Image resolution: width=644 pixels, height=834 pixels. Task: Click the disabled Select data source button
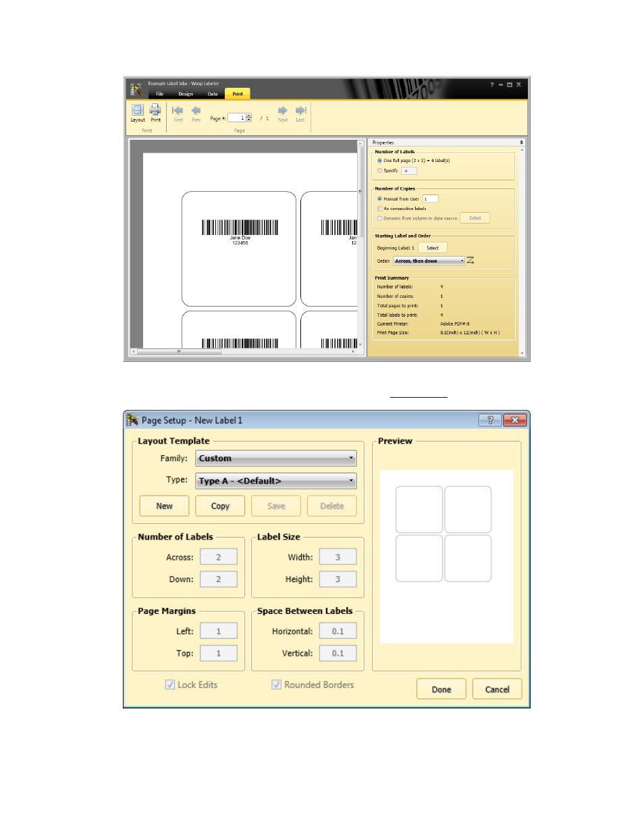[x=475, y=218]
